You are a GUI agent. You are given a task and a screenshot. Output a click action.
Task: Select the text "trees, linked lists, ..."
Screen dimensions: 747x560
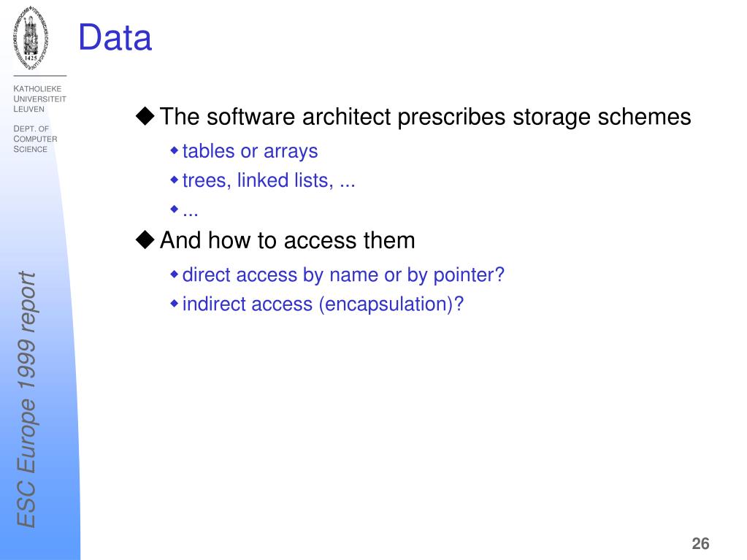tap(269, 180)
